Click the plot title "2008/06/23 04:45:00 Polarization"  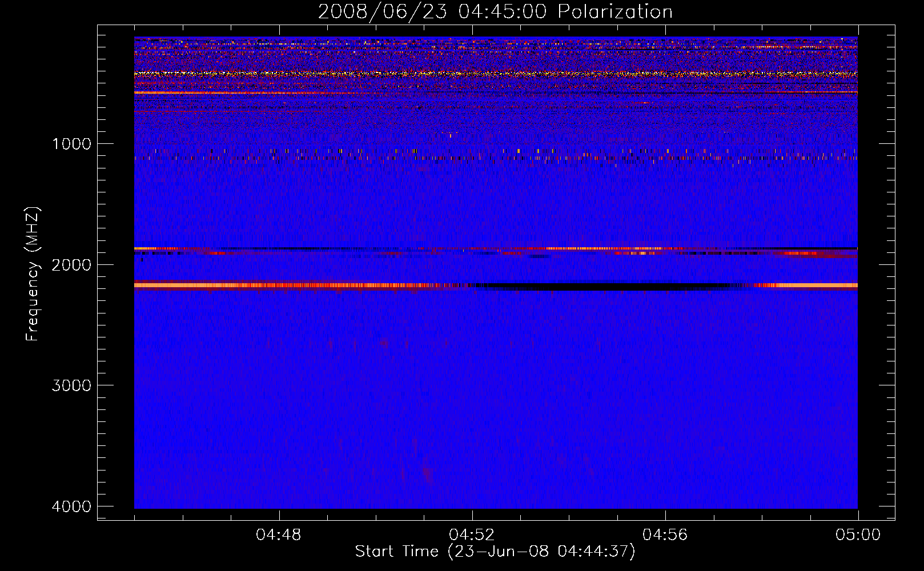point(495,11)
